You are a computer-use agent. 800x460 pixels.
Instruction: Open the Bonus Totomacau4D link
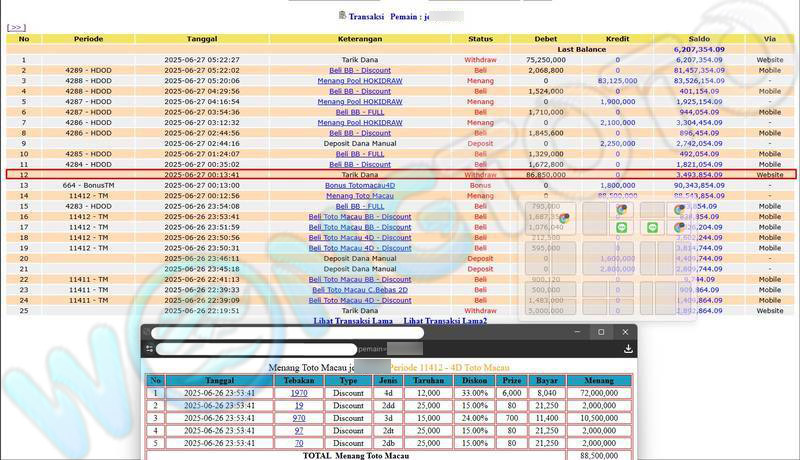coord(361,185)
